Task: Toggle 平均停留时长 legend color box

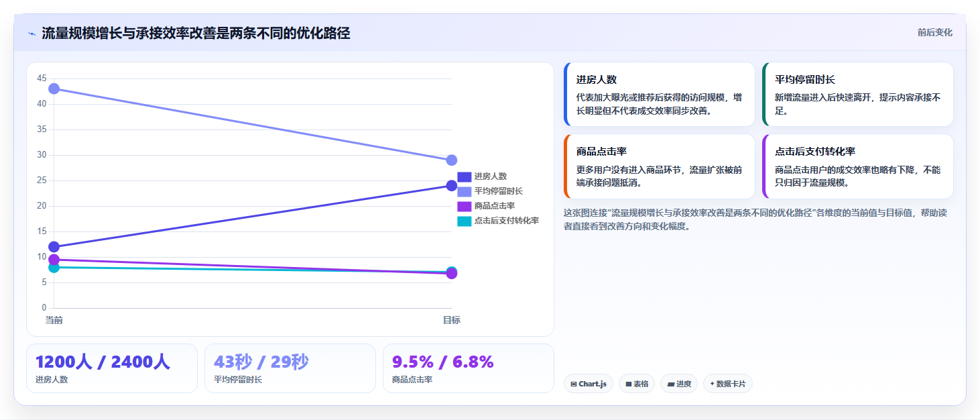Action: [x=465, y=191]
